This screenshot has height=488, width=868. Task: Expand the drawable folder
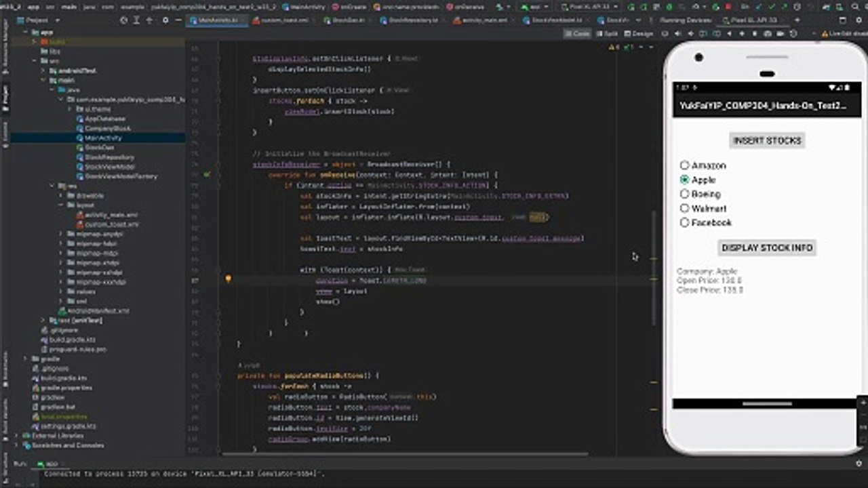click(62, 195)
